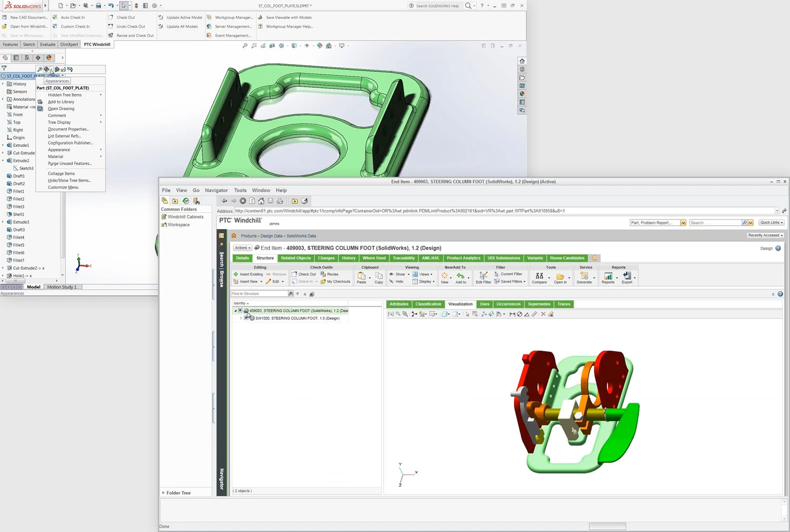
Task: Click the Update Active Model icon
Action: pos(161,17)
